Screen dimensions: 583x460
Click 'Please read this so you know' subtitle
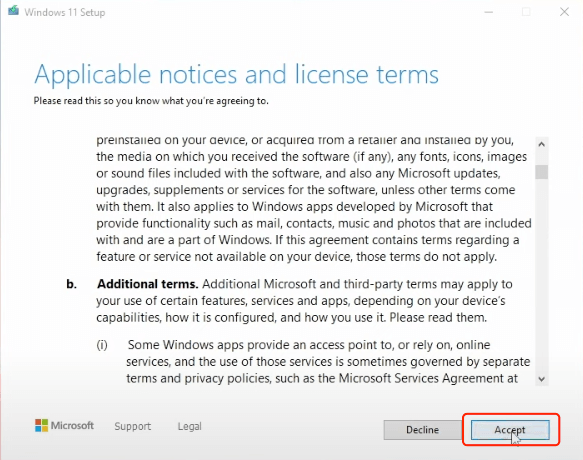(151, 101)
